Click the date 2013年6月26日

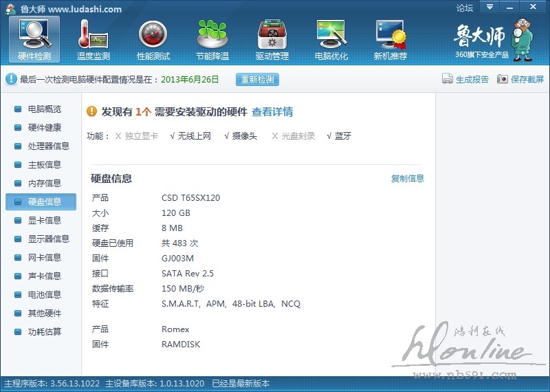[190, 79]
